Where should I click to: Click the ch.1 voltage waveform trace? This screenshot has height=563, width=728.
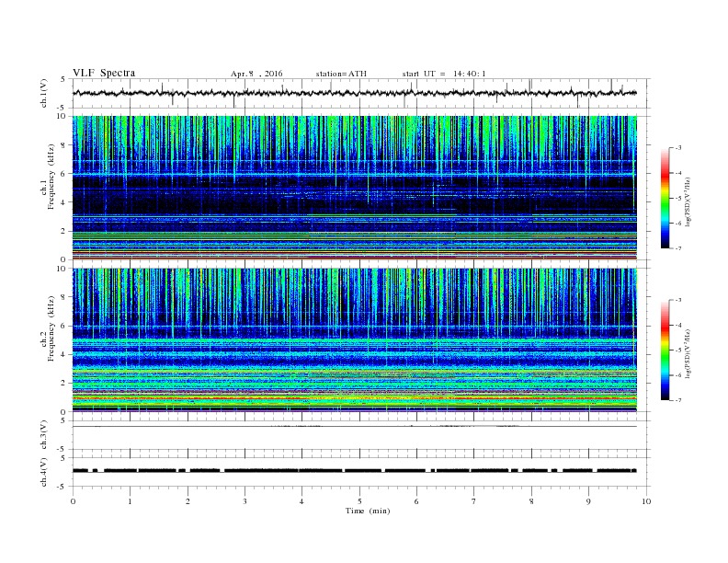(x=355, y=93)
